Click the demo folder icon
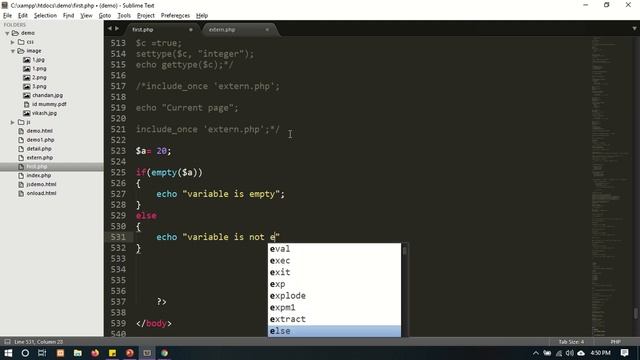The height and width of the screenshot is (360, 640). pos(15,33)
